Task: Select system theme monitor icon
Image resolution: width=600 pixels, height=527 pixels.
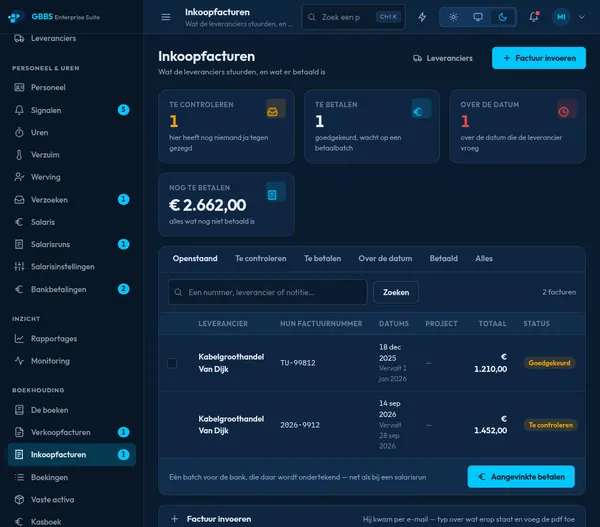Action: 478,17
